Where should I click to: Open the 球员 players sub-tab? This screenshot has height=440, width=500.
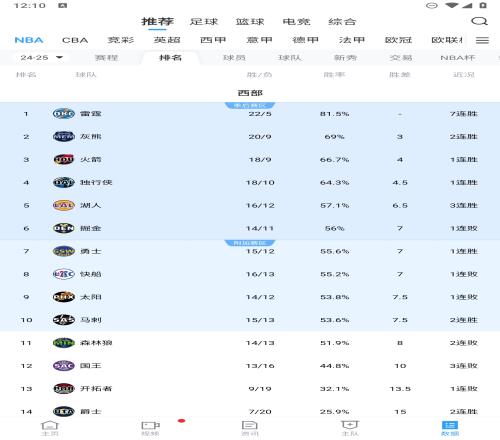tap(234, 58)
